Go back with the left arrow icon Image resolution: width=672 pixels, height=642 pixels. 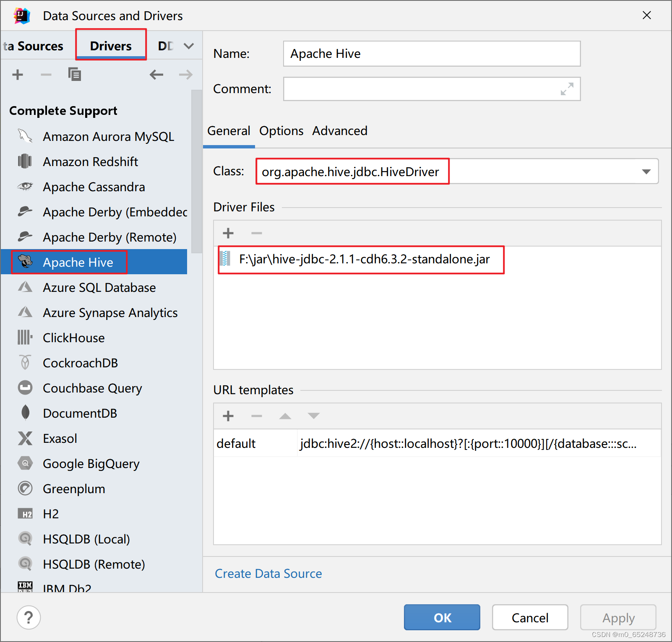(x=156, y=75)
